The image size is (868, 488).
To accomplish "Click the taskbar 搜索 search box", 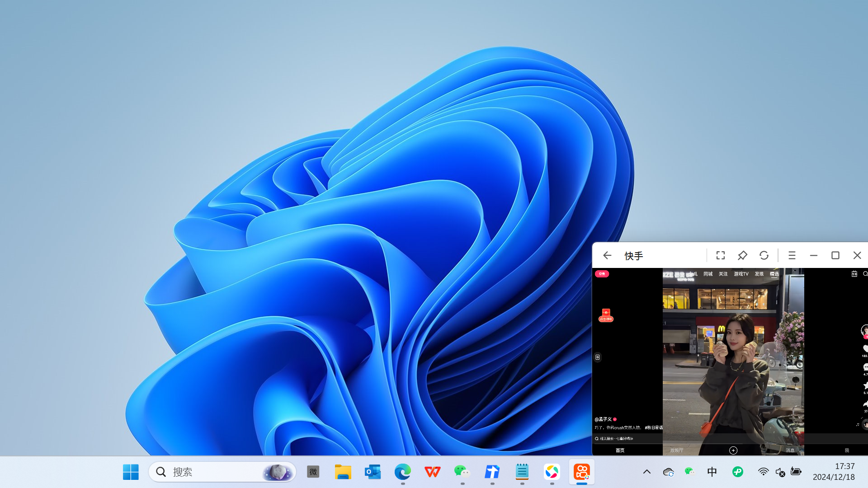I will click(x=222, y=472).
